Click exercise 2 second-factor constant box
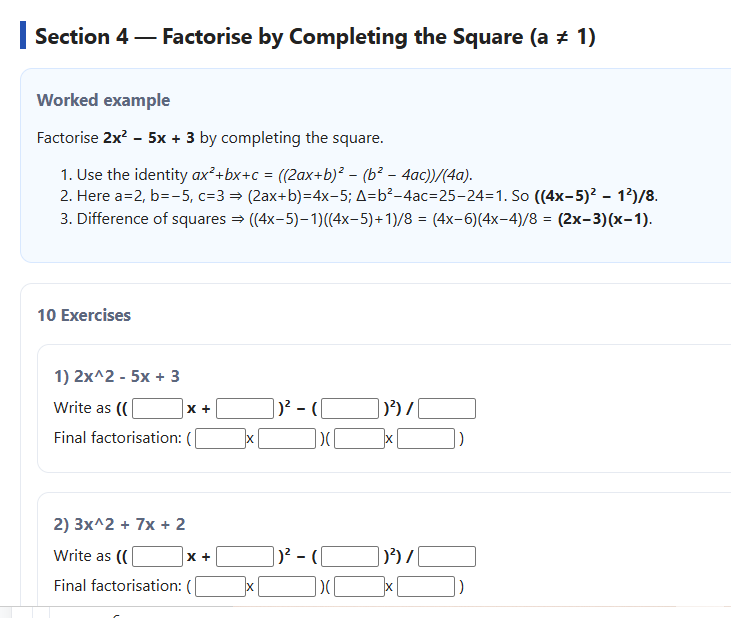731x618 pixels. pyautogui.click(x=427, y=586)
